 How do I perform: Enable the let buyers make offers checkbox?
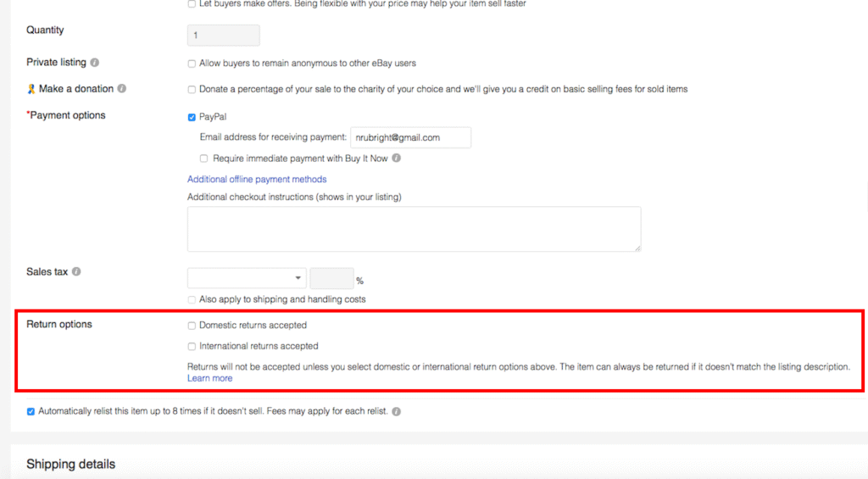click(x=192, y=4)
